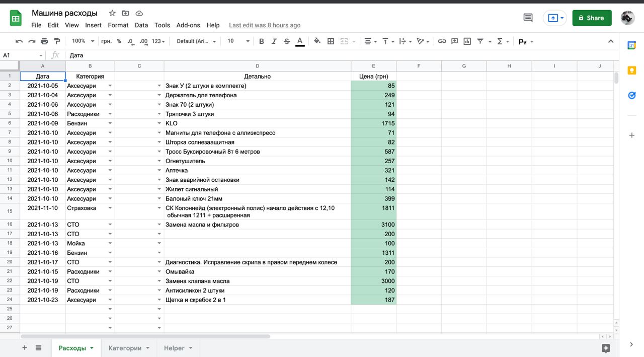
Task: Open the zoom 100% dropdown
Action: click(83, 41)
